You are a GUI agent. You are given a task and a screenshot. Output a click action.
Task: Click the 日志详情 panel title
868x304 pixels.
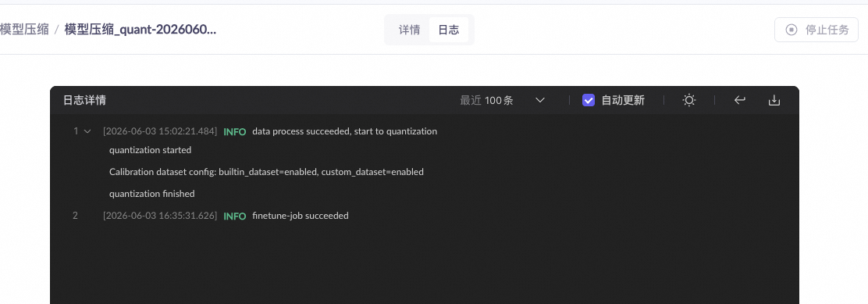85,100
